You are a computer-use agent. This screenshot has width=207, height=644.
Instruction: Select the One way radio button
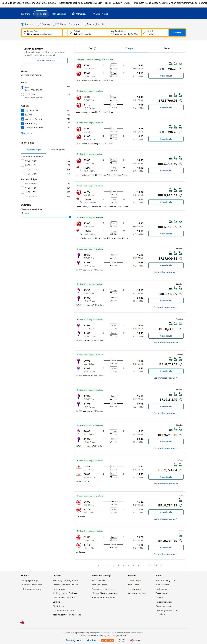39,24
